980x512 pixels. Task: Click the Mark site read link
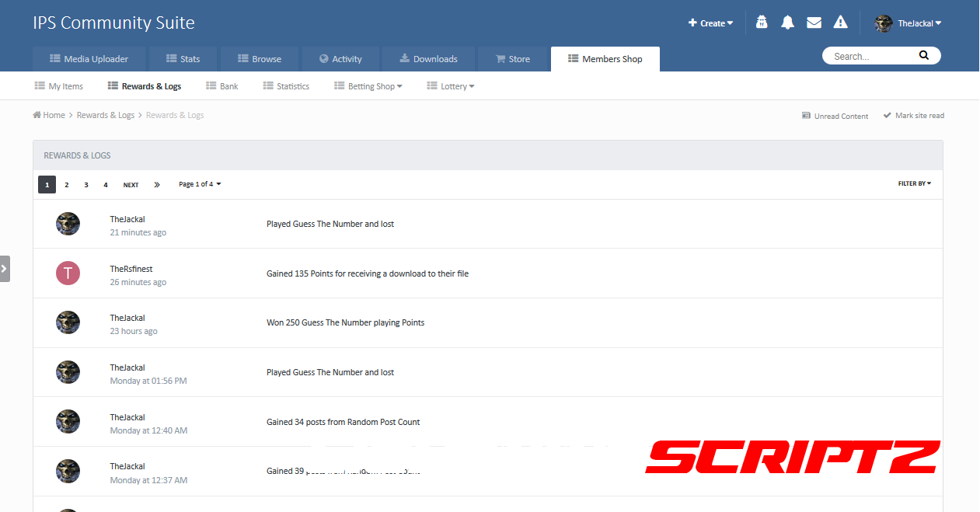click(x=914, y=116)
